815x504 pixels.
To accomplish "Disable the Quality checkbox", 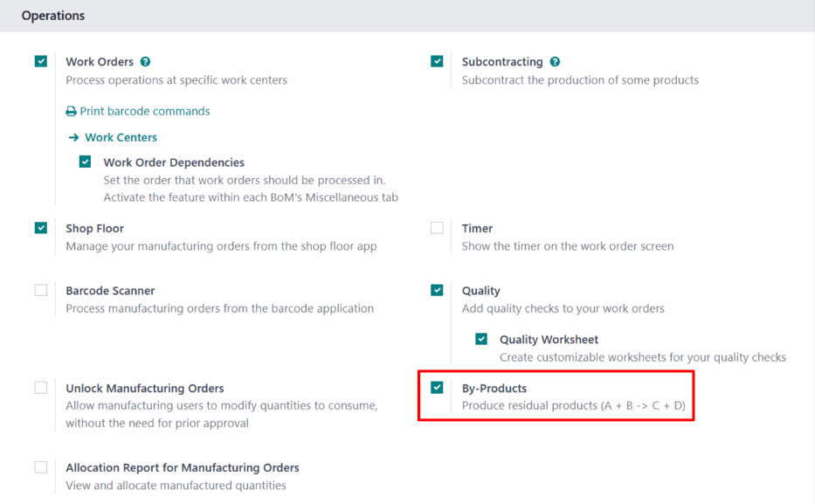I will coord(436,290).
